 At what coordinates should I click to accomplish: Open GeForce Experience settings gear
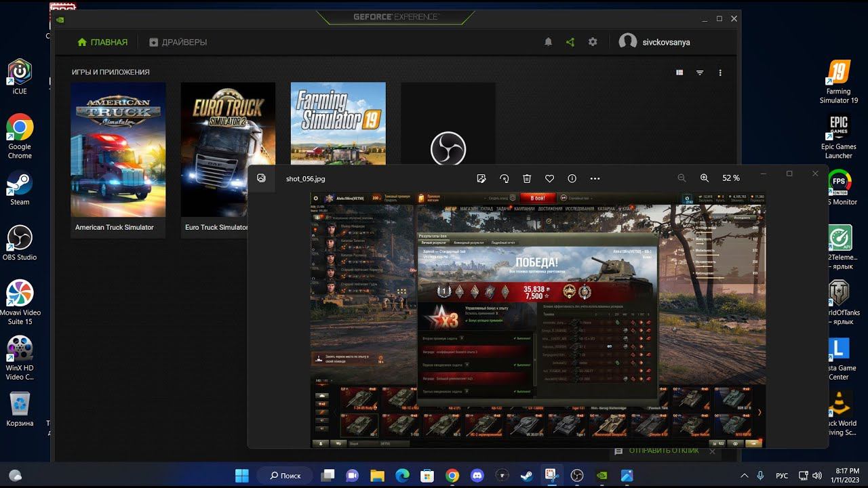593,42
